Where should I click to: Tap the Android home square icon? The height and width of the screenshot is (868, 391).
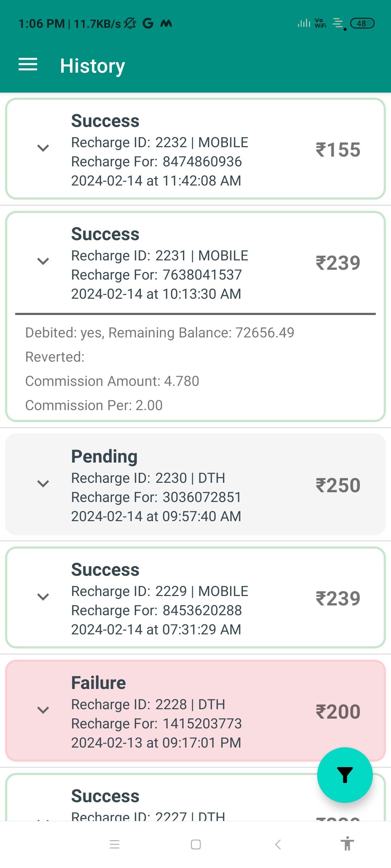(x=195, y=844)
